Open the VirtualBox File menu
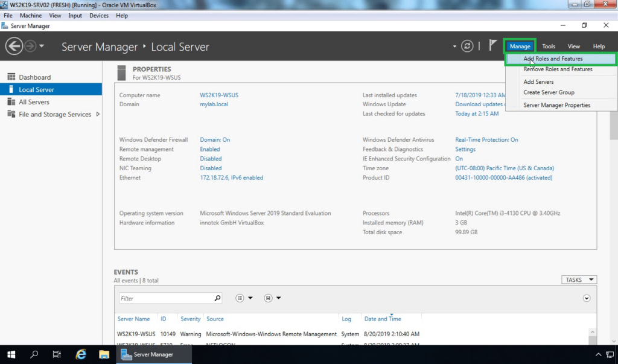The image size is (618, 364). [x=8, y=16]
